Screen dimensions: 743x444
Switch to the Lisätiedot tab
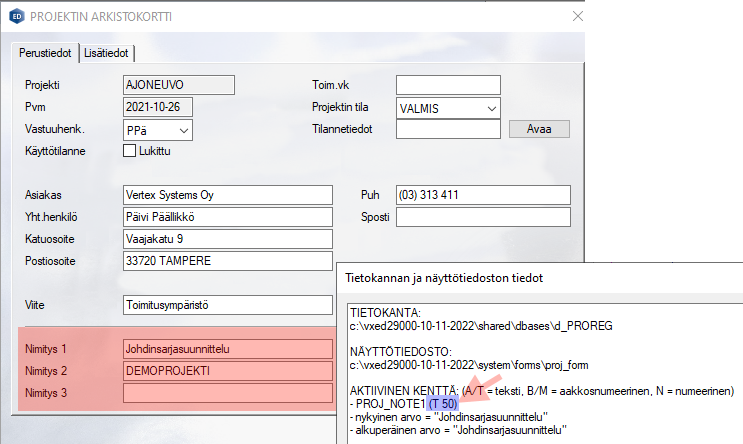[108, 53]
